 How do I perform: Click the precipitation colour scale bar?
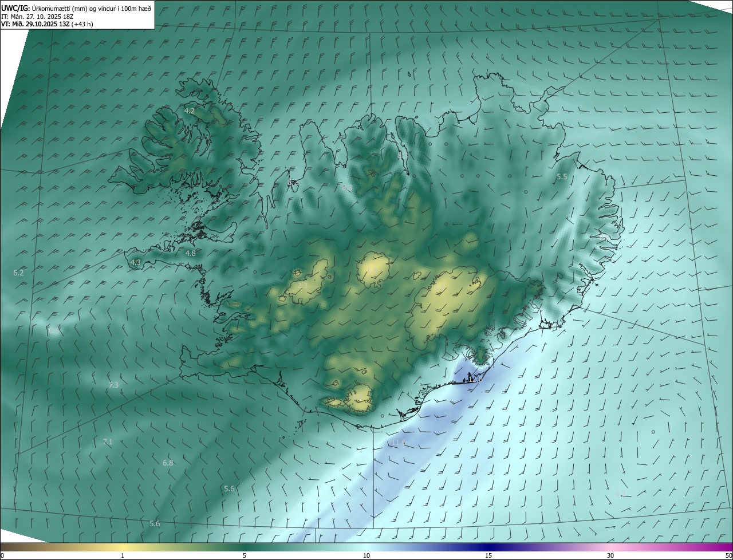point(366,547)
